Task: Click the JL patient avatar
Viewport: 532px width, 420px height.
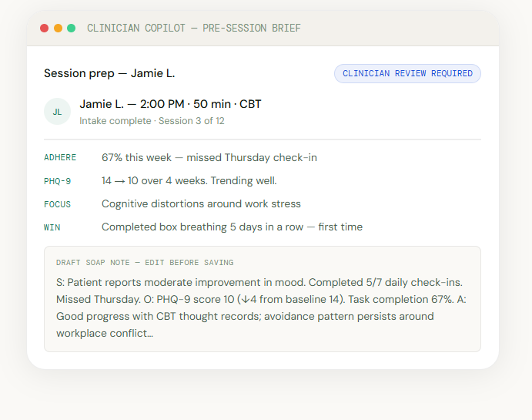Action: (x=57, y=112)
